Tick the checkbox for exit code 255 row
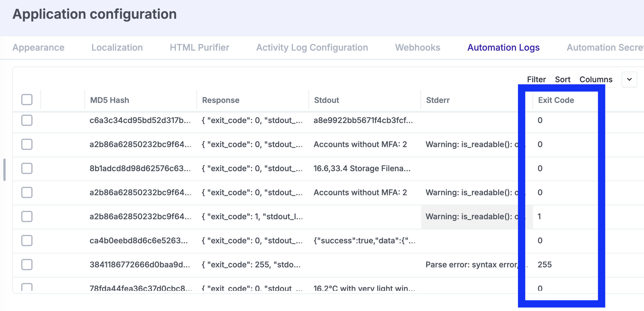This screenshot has width=644, height=311. 27,265
